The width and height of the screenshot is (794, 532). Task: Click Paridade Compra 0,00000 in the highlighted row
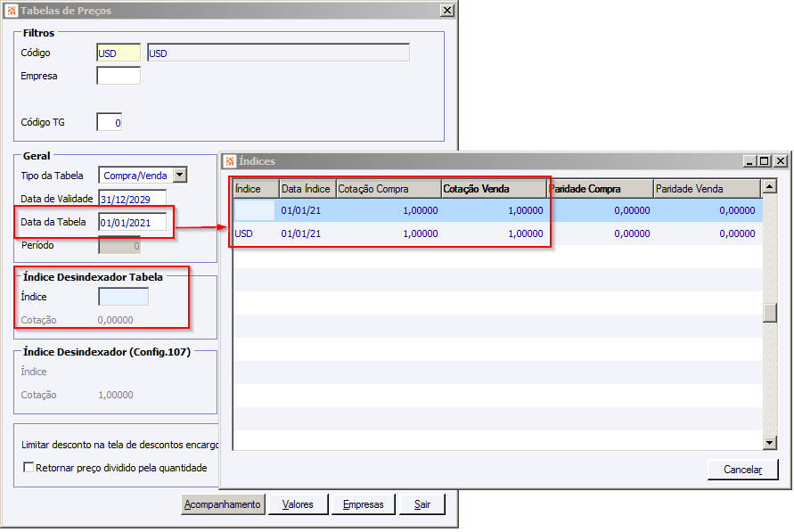pyautogui.click(x=632, y=210)
